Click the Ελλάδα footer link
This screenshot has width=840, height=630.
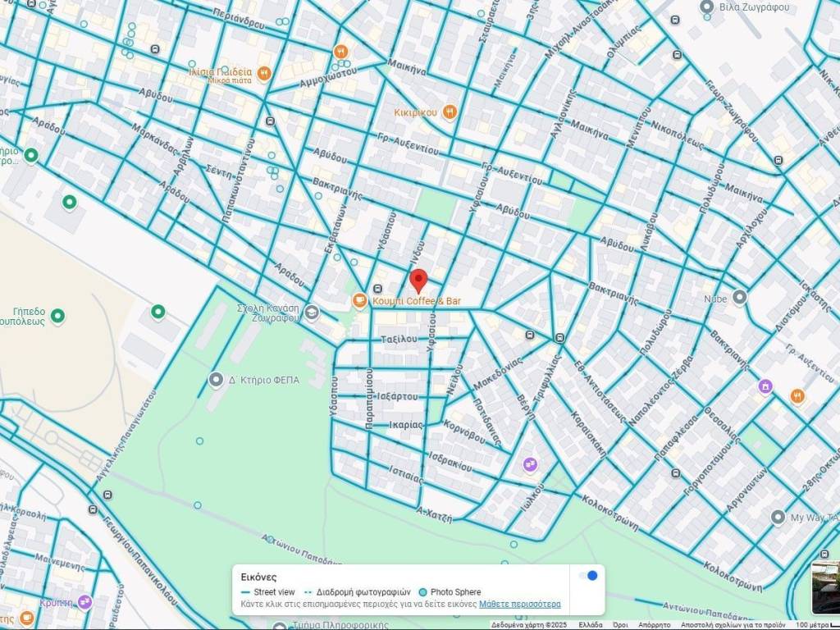[590, 625]
